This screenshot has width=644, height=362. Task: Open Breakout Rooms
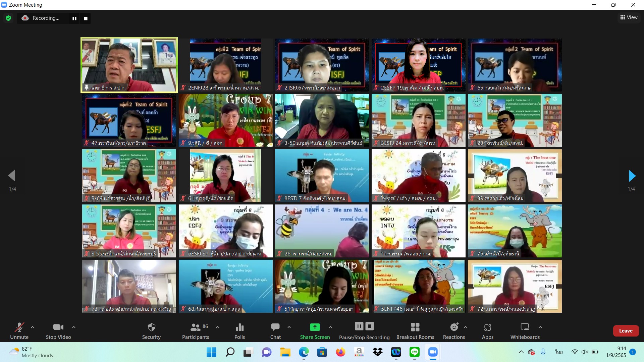[415, 331]
